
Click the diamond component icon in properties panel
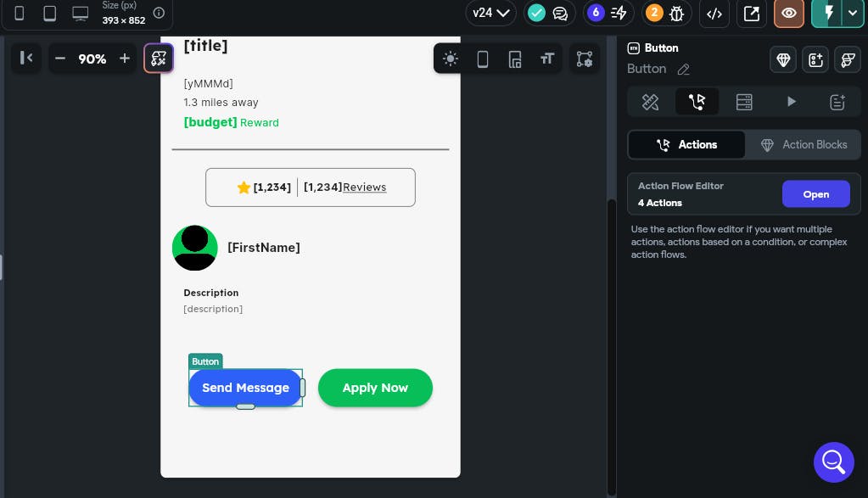coord(783,59)
